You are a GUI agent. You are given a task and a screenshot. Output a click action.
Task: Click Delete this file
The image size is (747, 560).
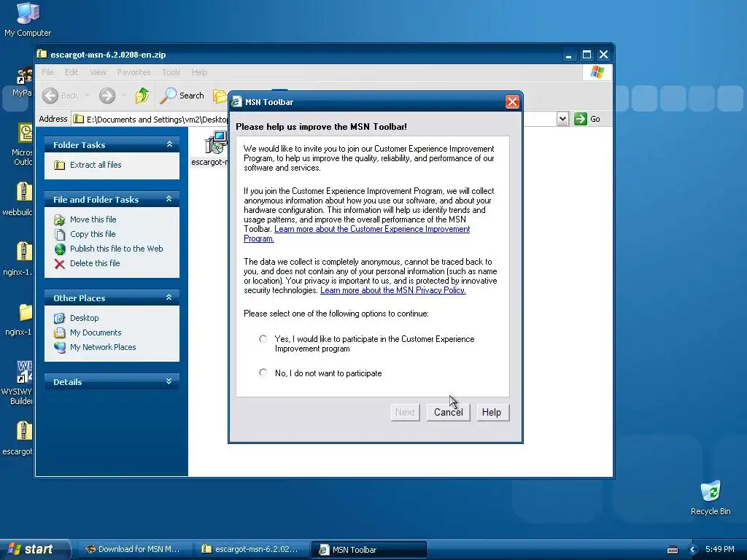[x=95, y=263]
